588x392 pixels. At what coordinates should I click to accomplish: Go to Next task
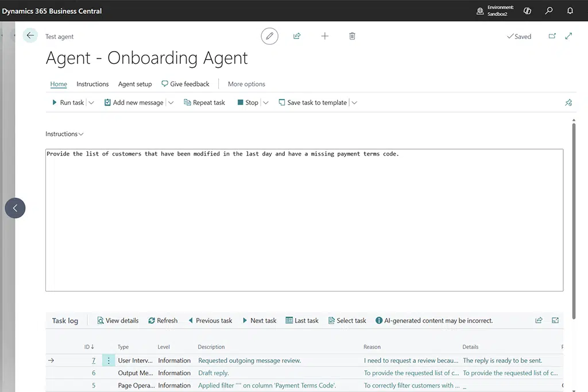coord(260,320)
